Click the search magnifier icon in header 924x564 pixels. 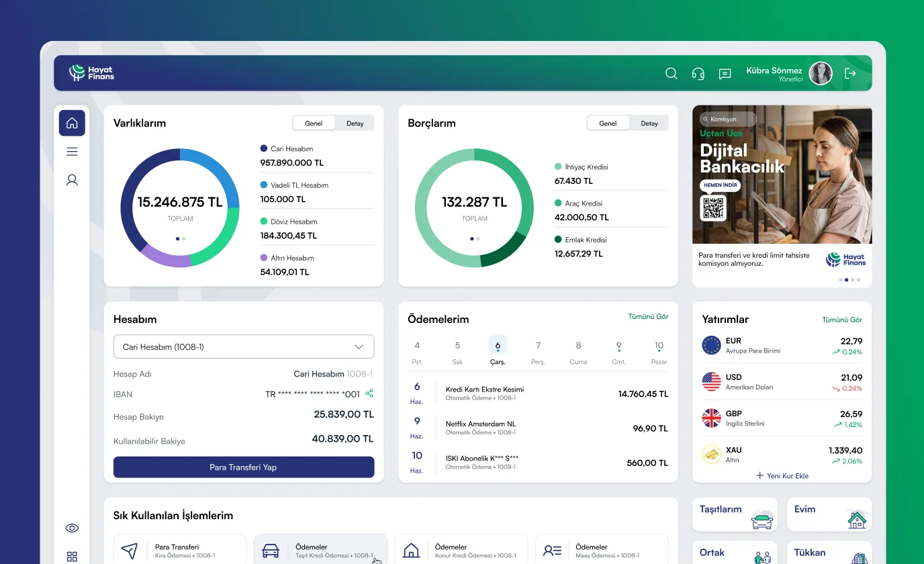[x=671, y=74]
